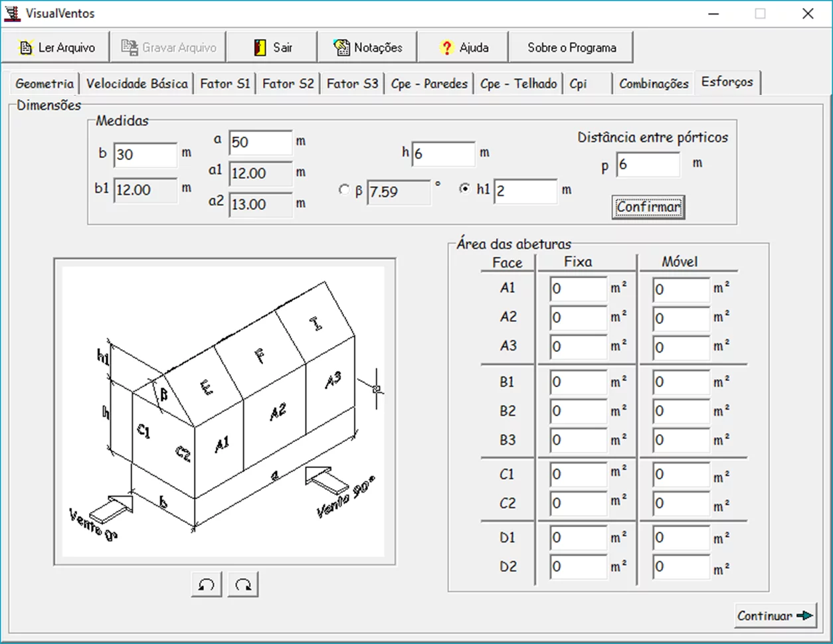Click the Confirmar button

click(x=648, y=207)
